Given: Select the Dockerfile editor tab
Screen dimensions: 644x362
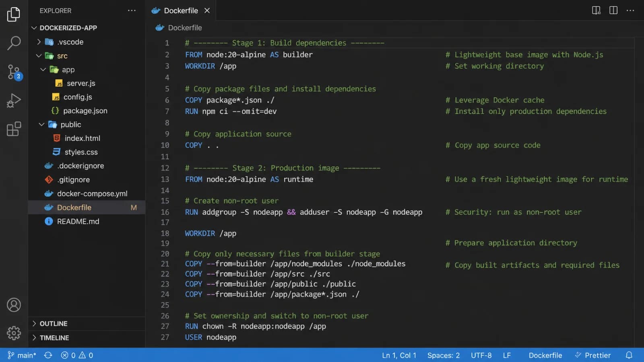Looking at the screenshot, I should 180,10.
